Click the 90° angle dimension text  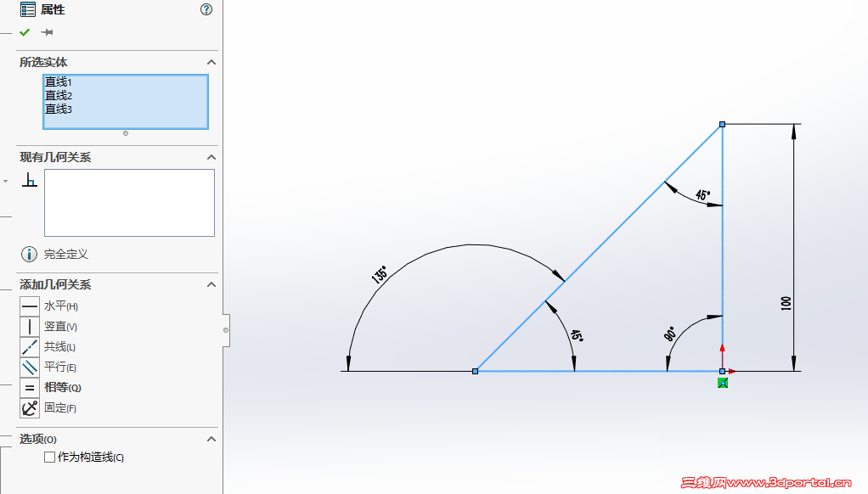670,334
